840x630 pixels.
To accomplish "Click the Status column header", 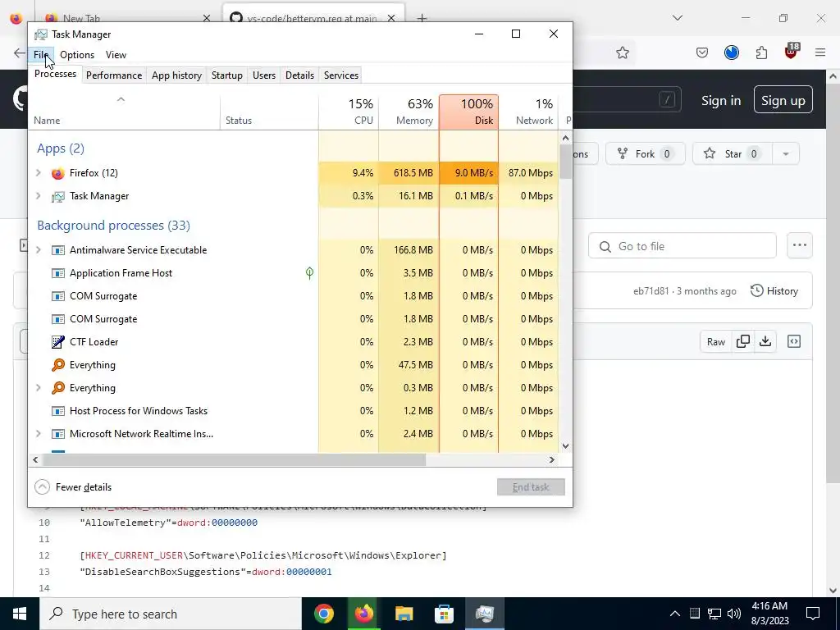I will coord(269,112).
